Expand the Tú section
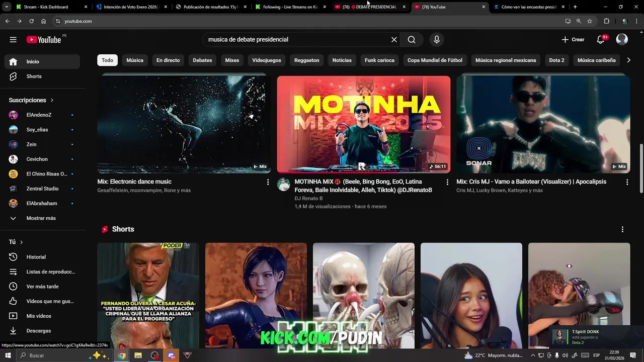 [x=16, y=242]
